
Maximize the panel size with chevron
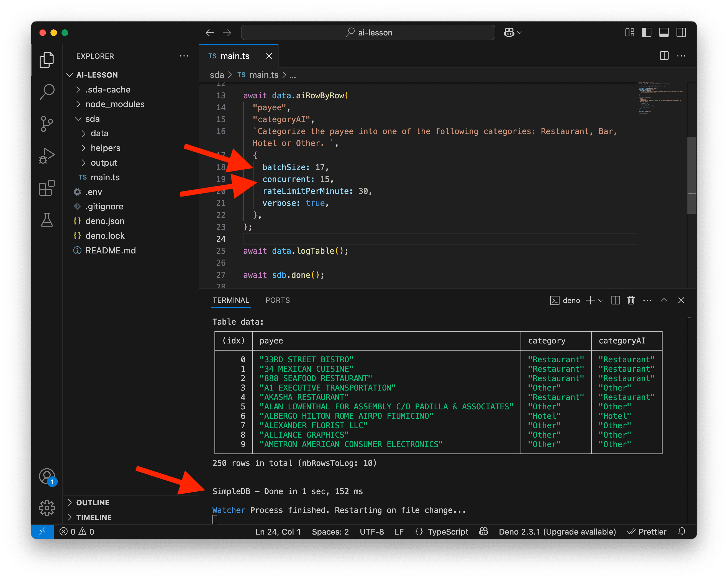pos(664,300)
